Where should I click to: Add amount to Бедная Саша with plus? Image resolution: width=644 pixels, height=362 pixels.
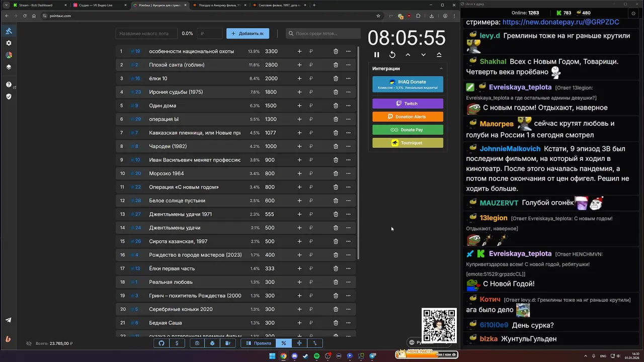coord(299,323)
